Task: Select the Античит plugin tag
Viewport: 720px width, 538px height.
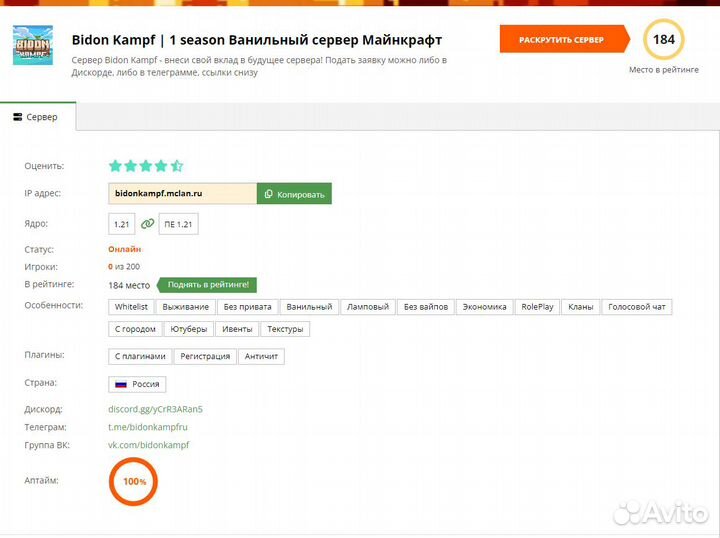Action: coord(261,356)
